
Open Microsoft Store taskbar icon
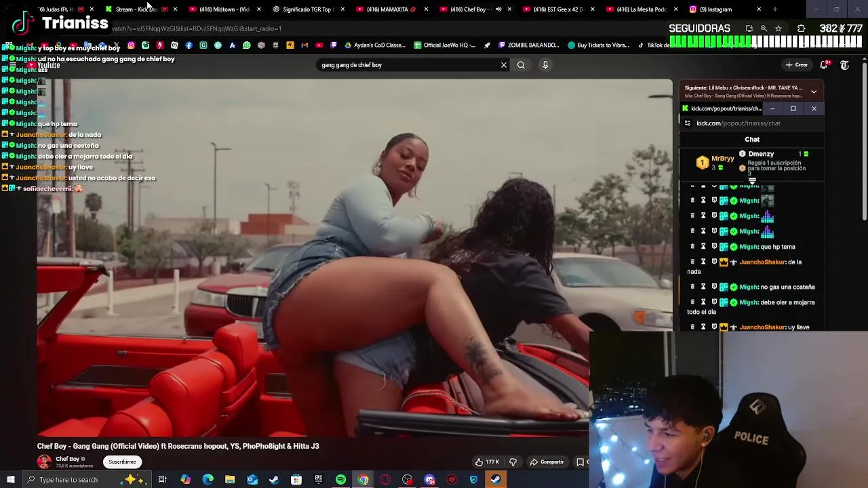tap(296, 480)
